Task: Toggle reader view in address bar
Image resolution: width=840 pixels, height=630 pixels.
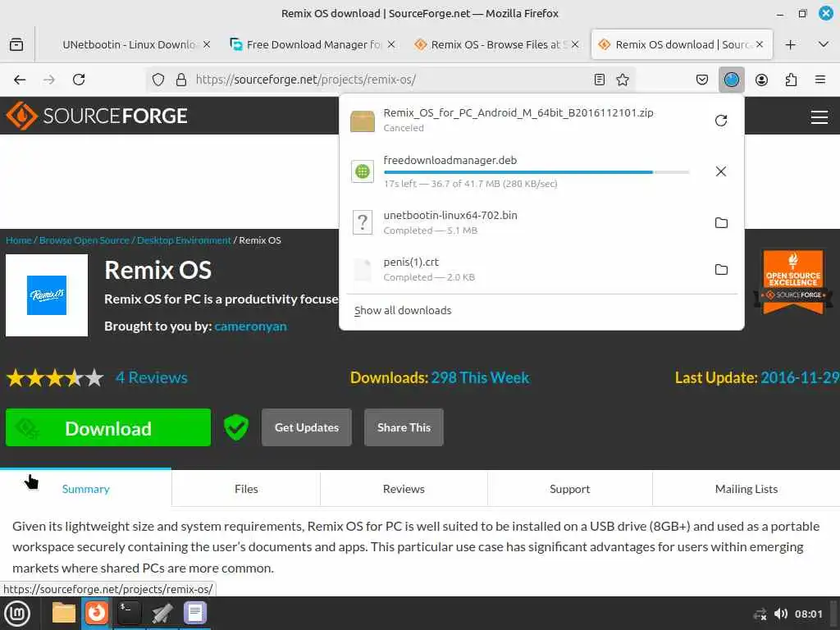Action: pos(600,80)
